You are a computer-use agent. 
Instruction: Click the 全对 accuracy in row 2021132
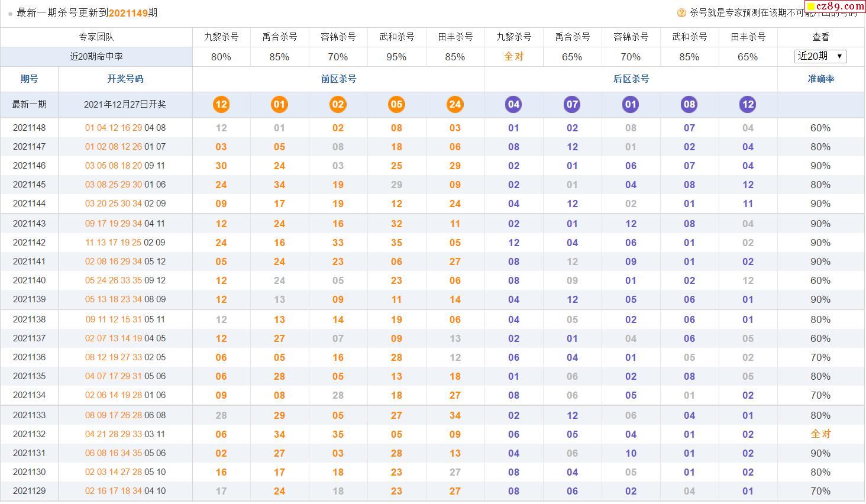point(820,434)
